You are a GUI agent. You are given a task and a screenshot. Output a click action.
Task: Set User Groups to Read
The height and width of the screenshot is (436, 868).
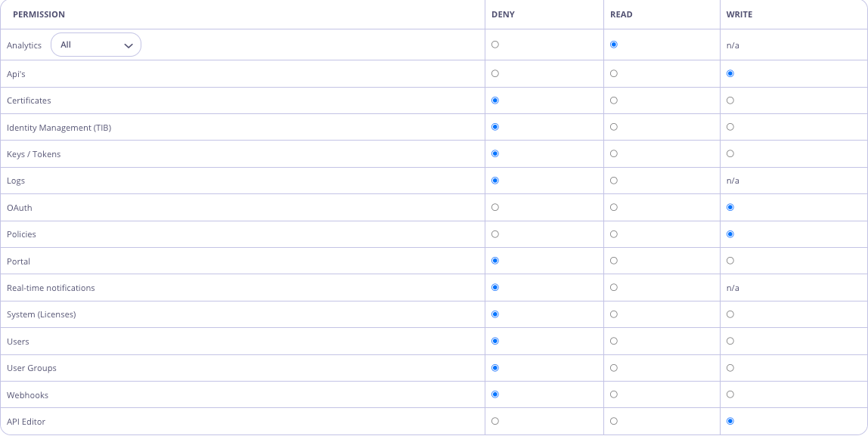613,367
